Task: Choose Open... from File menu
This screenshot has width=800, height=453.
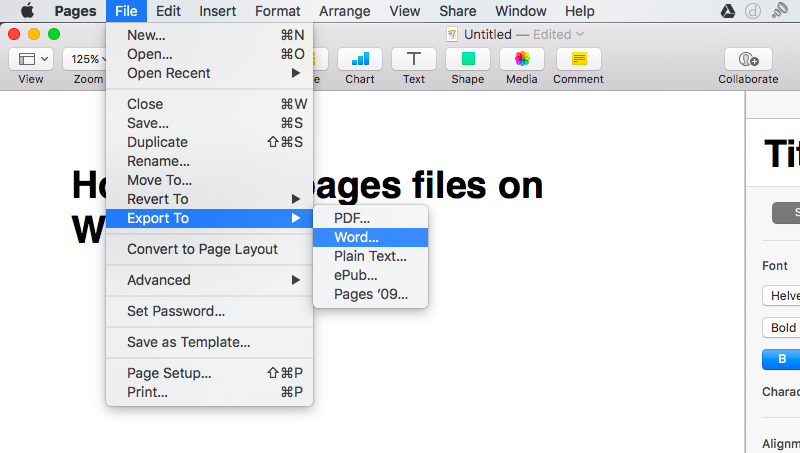Action: 209,54
